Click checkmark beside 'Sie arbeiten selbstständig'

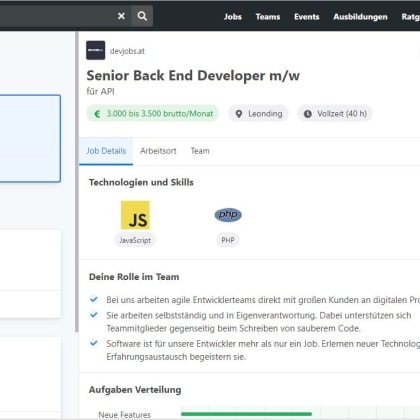pos(94,315)
